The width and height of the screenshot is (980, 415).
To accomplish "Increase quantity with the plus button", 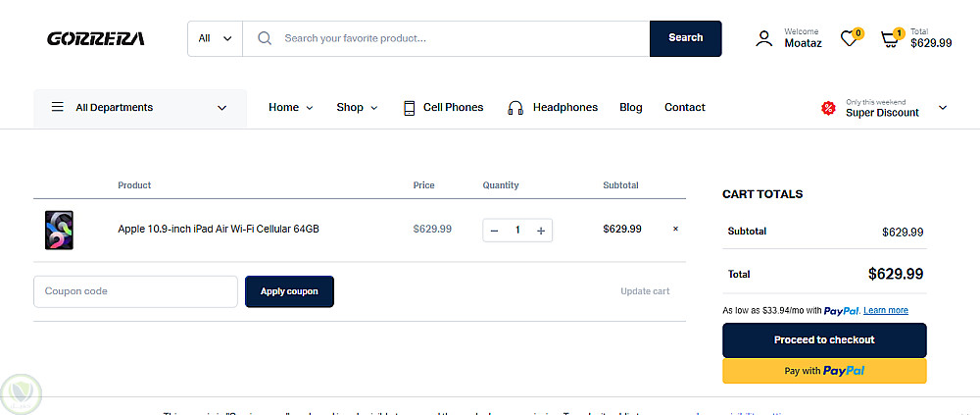I will tap(541, 231).
